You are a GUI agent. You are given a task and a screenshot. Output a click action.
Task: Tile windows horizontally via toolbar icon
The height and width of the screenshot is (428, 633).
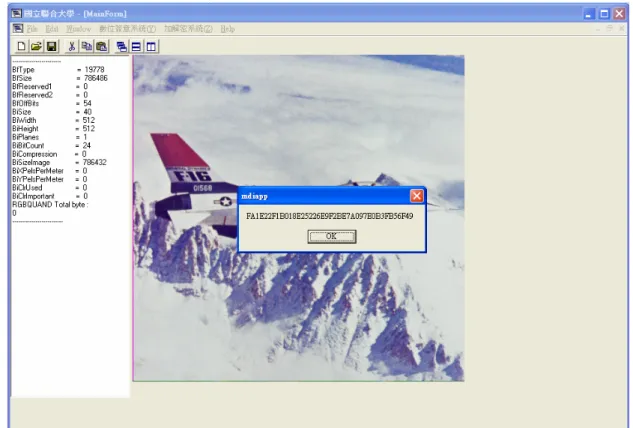tap(136, 46)
